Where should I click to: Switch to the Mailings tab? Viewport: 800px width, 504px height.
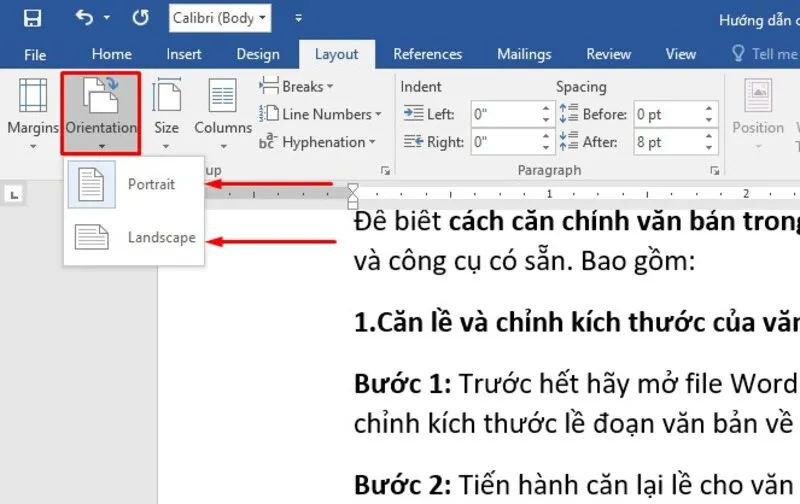tap(524, 54)
